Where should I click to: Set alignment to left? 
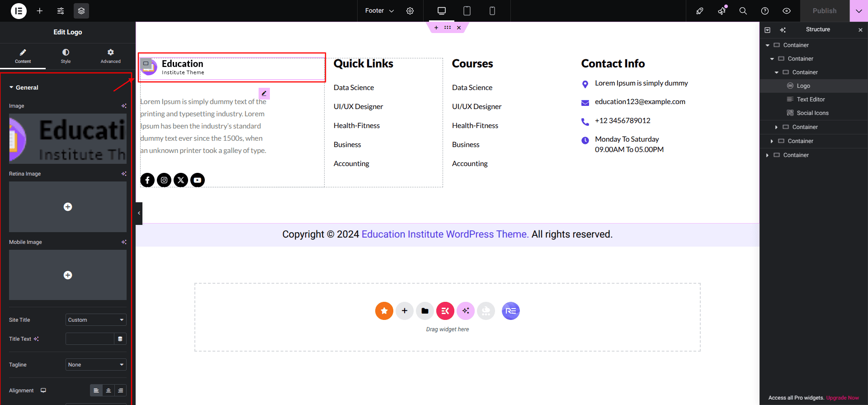(x=96, y=391)
